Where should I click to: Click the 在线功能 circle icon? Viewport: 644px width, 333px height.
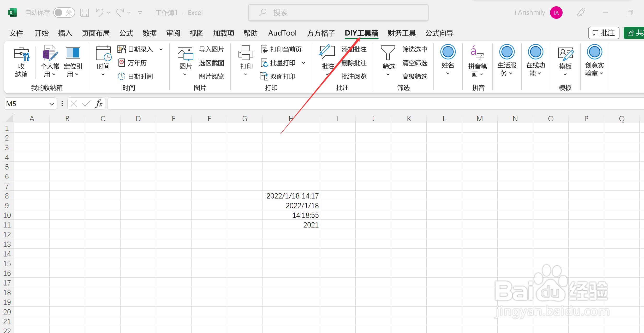pyautogui.click(x=535, y=52)
